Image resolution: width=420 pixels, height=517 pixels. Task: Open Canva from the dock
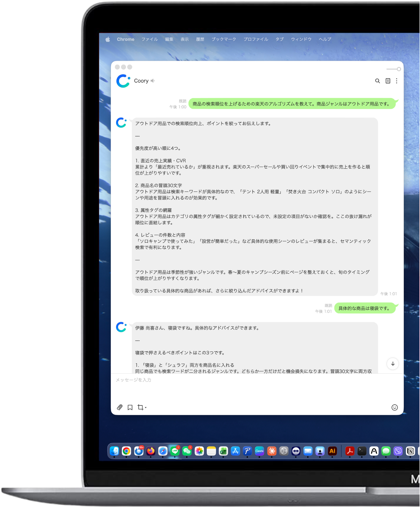pyautogui.click(x=259, y=451)
